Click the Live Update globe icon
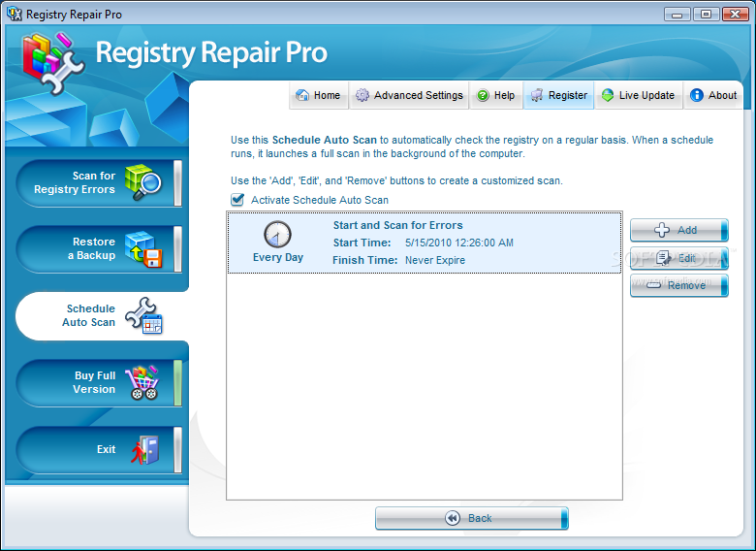This screenshot has height=551, width=756. (x=608, y=95)
